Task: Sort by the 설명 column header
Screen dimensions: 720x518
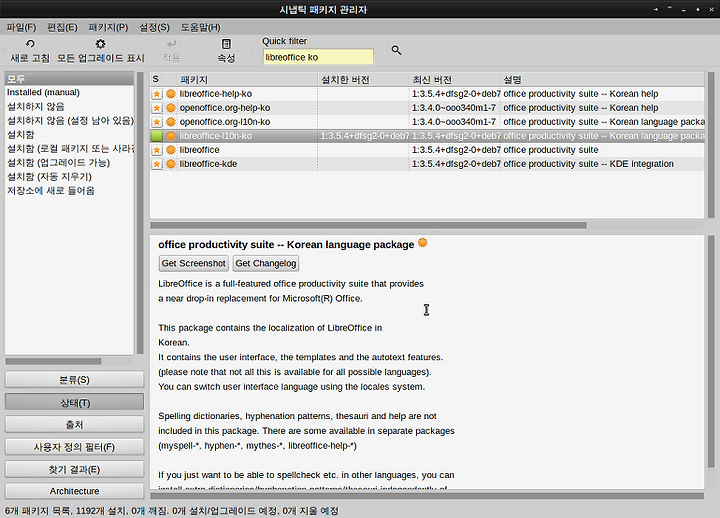Action: (x=602, y=79)
